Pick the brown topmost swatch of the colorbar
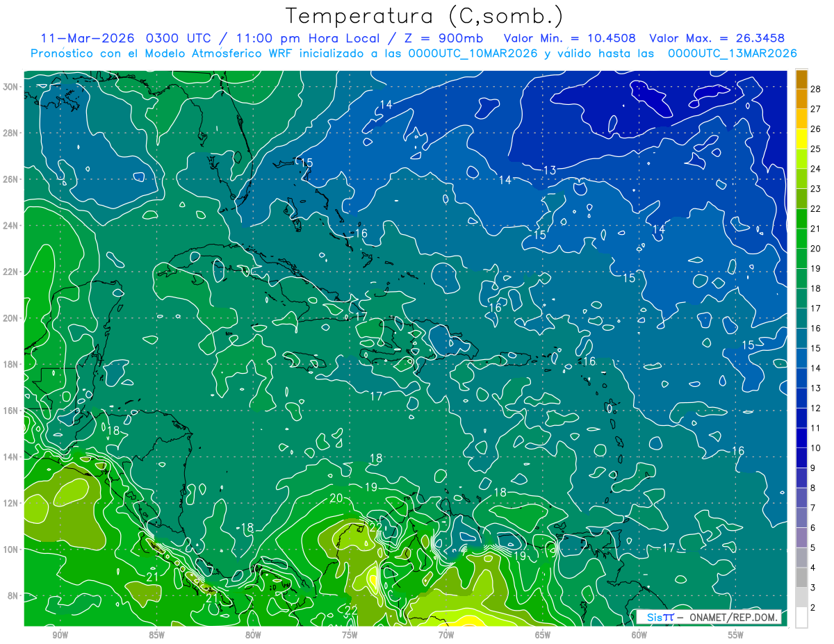This screenshot has height=644, width=834. (x=801, y=79)
